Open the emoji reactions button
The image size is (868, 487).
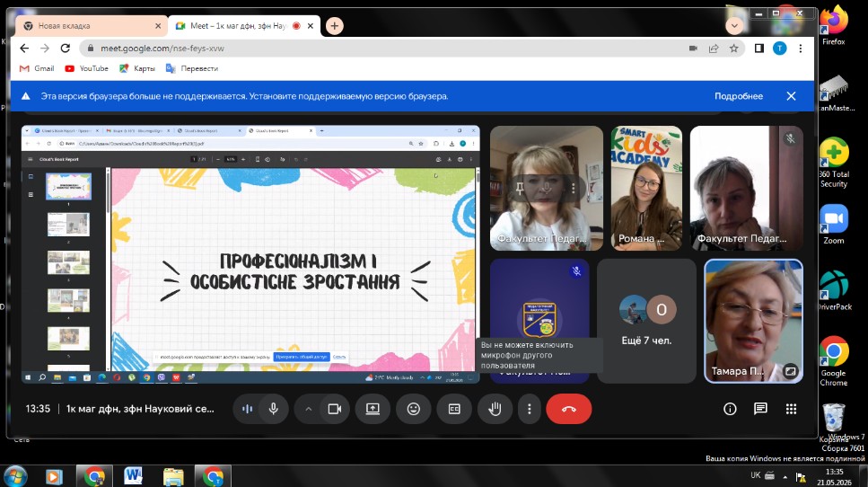pyautogui.click(x=414, y=409)
